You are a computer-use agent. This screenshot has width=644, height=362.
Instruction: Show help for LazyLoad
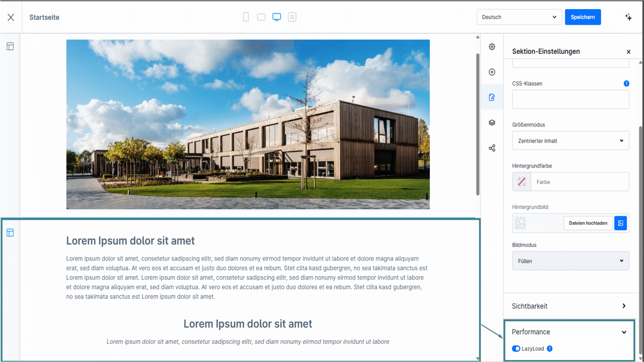point(549,349)
